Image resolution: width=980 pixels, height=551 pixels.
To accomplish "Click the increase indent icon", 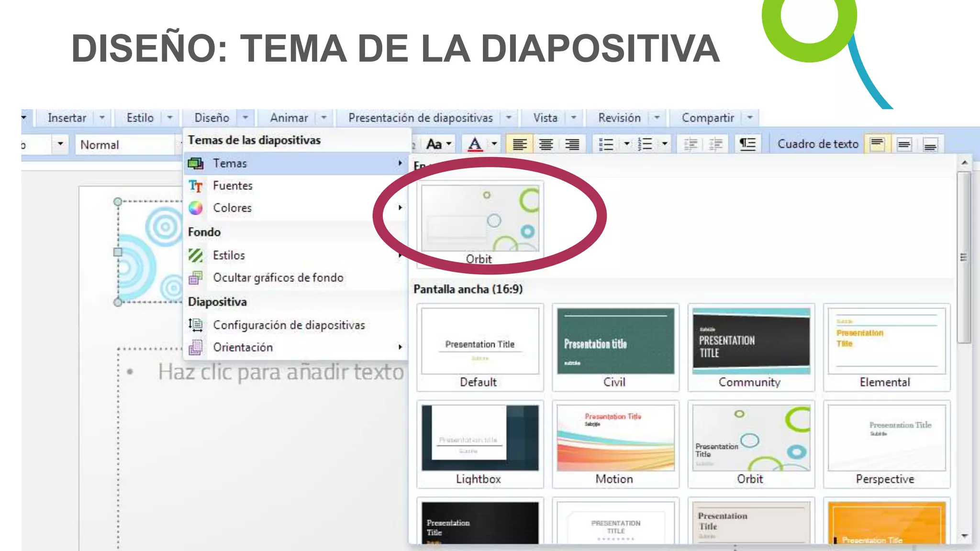I will pos(716,144).
